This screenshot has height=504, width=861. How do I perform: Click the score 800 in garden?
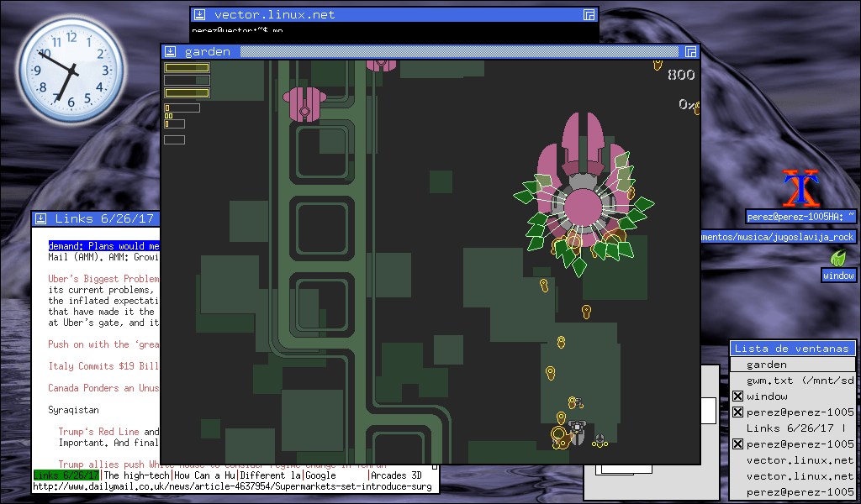pos(681,75)
